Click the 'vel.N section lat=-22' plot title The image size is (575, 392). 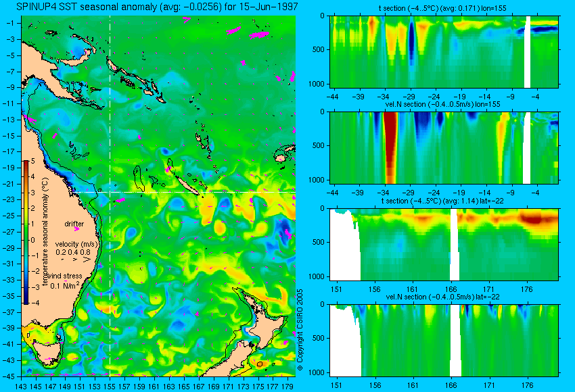click(x=442, y=297)
